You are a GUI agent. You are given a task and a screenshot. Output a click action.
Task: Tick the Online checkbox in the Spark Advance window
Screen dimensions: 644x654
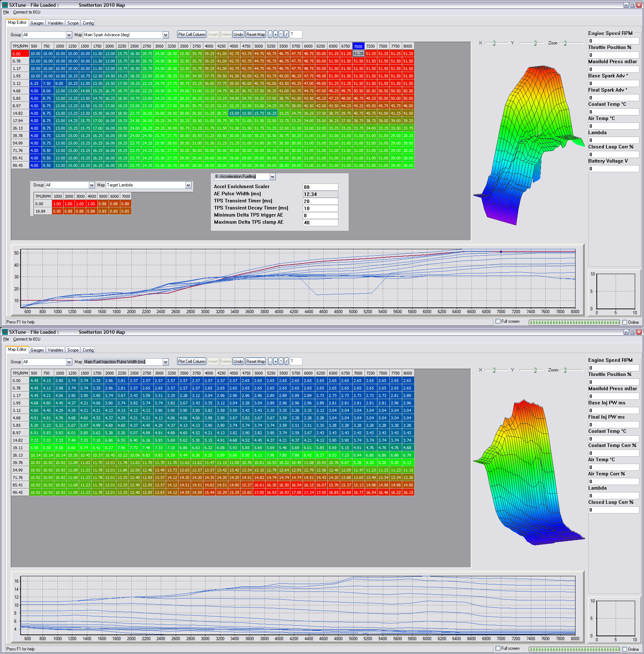point(625,322)
